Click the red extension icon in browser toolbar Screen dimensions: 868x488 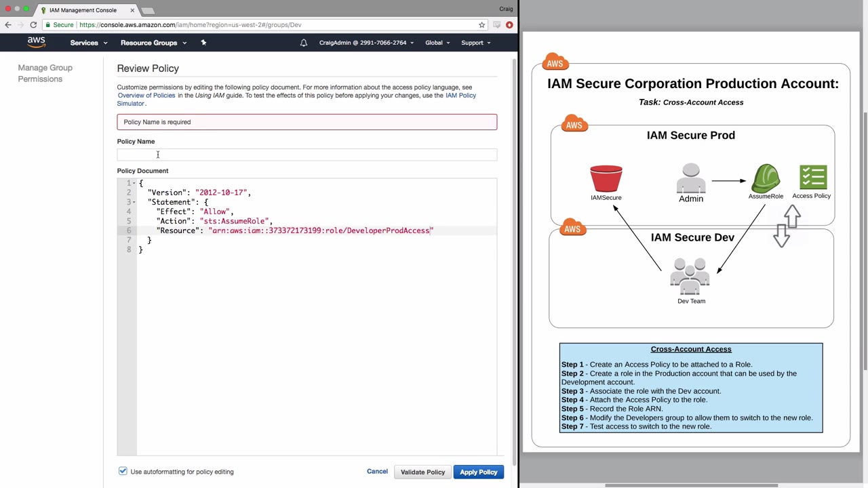509,25
